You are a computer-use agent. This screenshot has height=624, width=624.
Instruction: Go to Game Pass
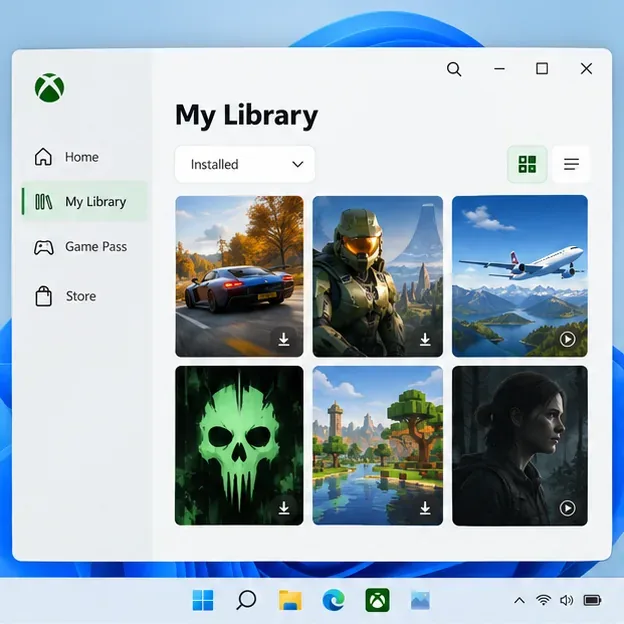pos(84,247)
